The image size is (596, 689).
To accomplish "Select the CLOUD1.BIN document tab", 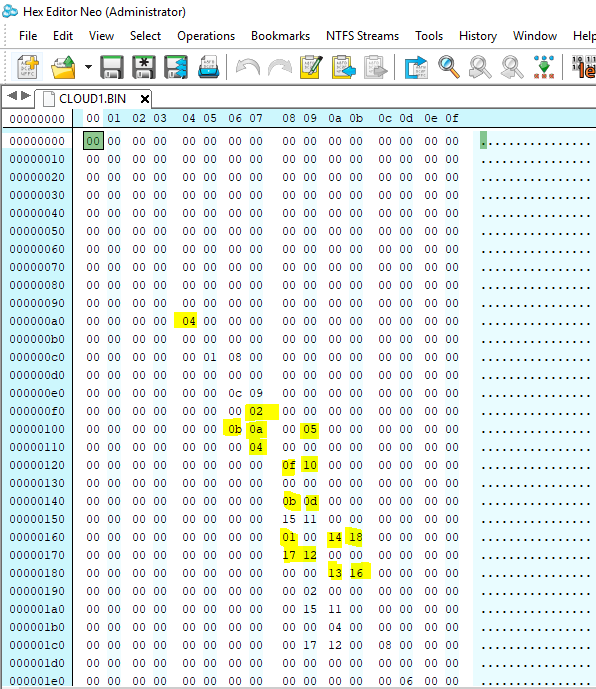I will 92,99.
